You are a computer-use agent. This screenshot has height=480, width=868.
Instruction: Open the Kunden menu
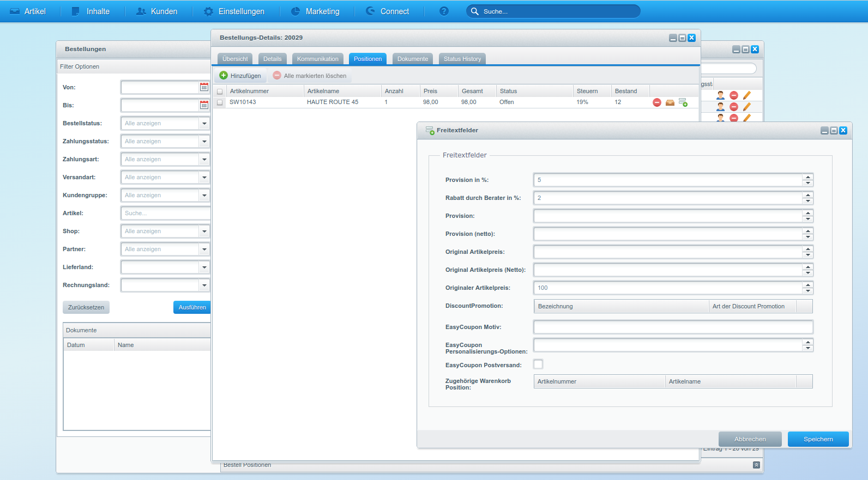157,11
